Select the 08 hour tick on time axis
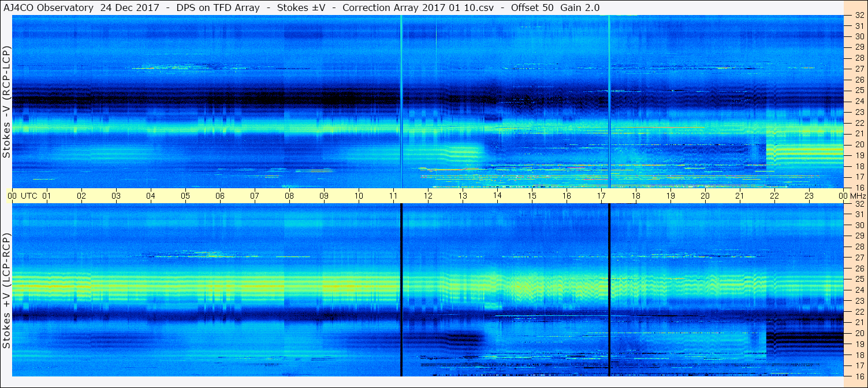 point(289,196)
